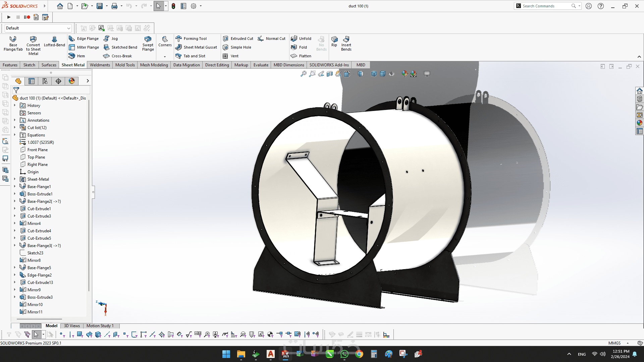The image size is (644, 362).
Task: Apply the Cross-Break tool
Action: pyautogui.click(x=118, y=56)
